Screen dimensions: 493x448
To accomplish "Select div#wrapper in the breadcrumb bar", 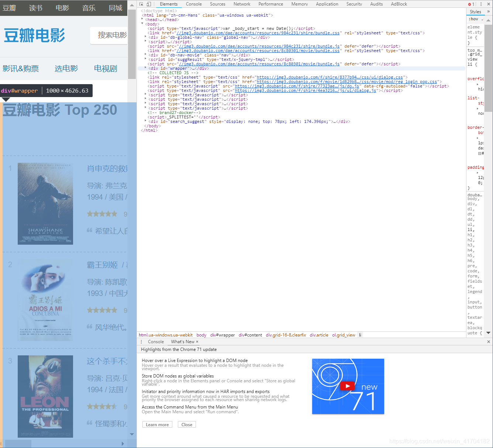I will tap(223, 335).
